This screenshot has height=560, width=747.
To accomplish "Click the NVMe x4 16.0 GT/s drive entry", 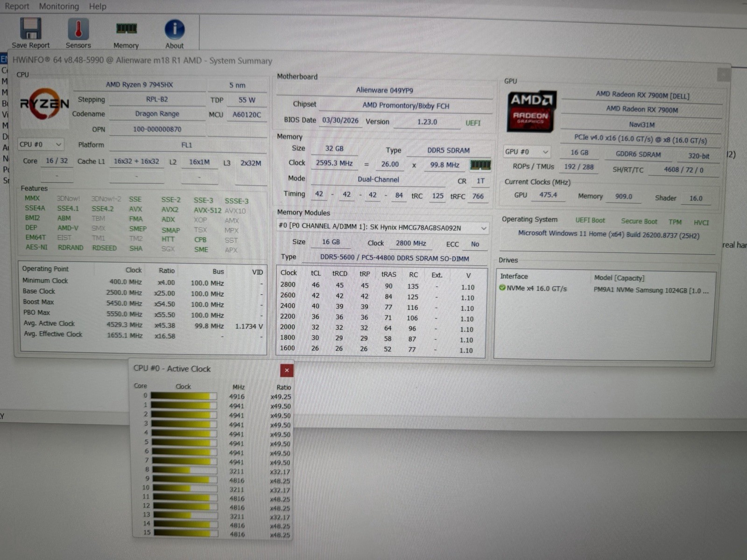I will (537, 288).
